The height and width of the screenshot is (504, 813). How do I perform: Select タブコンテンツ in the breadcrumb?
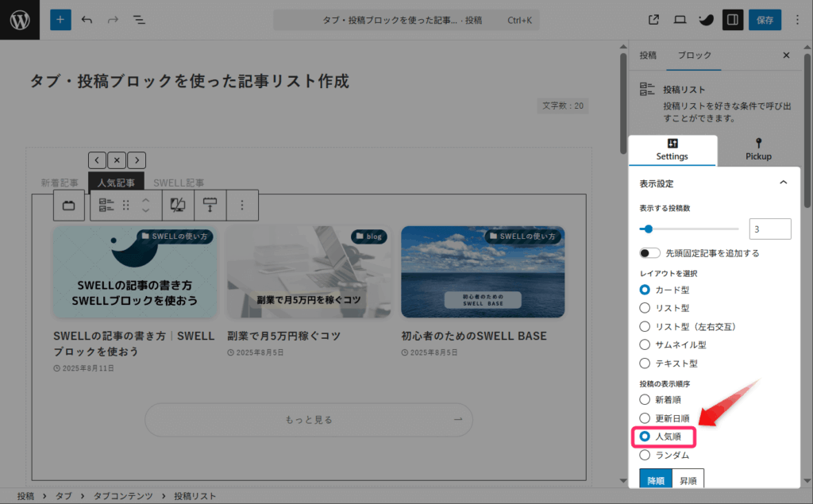(x=123, y=496)
